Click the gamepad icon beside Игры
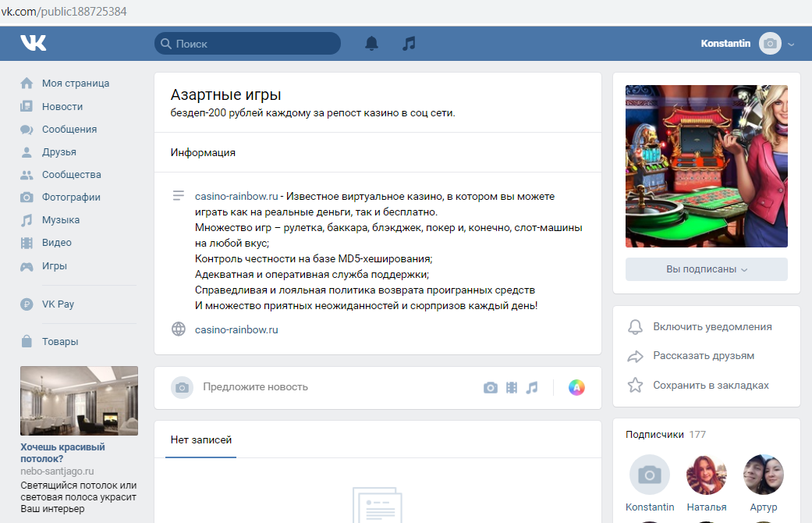This screenshot has width=812, height=523. pos(27,266)
